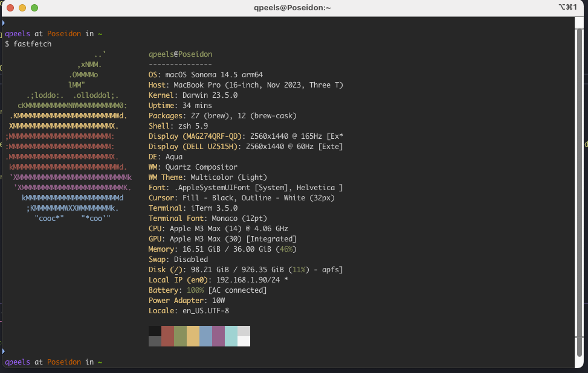Click the blue palette color block
The height and width of the screenshot is (373, 588).
(x=205, y=336)
